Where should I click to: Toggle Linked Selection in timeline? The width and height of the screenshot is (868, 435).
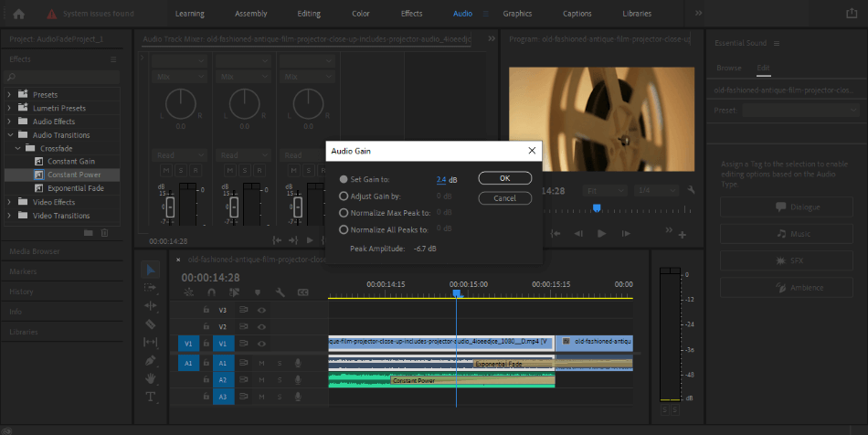tap(234, 292)
